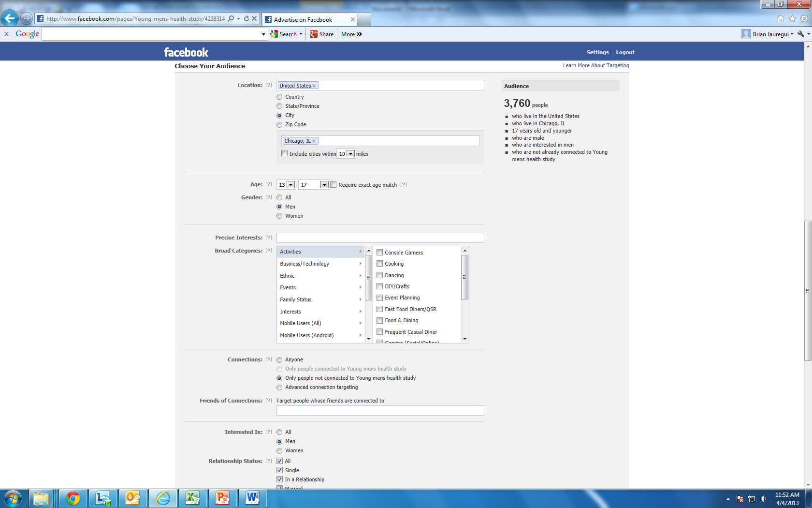
Task: Click the browser Forward arrow button
Action: click(27, 19)
